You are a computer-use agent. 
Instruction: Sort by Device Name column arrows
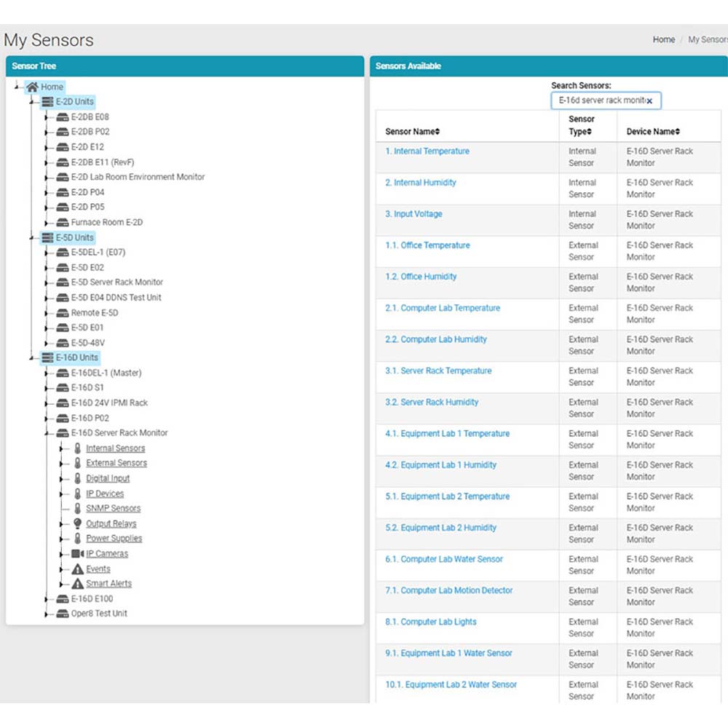[677, 132]
